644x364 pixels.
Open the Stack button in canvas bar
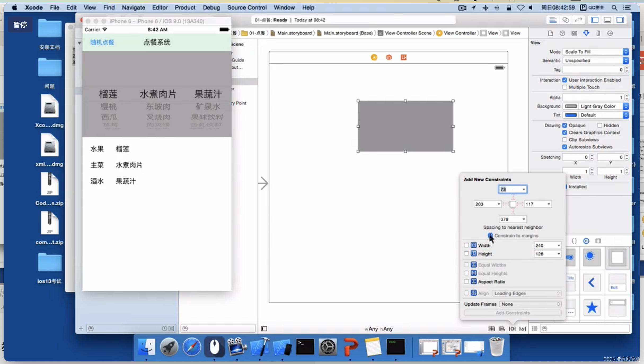491,329
